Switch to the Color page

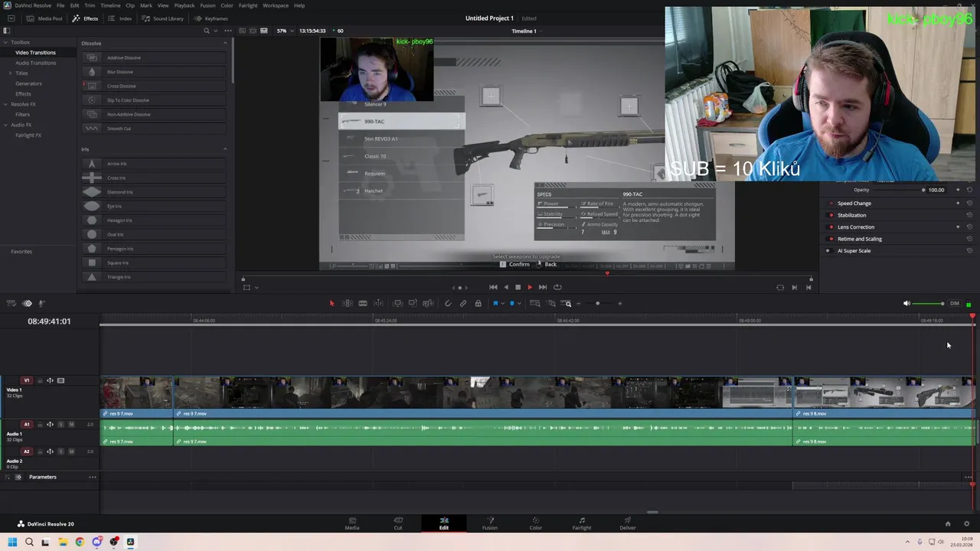point(536,523)
